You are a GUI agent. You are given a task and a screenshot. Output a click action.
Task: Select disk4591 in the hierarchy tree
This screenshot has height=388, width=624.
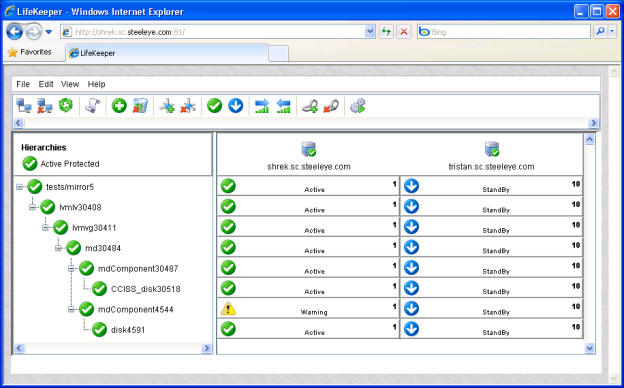[128, 330]
